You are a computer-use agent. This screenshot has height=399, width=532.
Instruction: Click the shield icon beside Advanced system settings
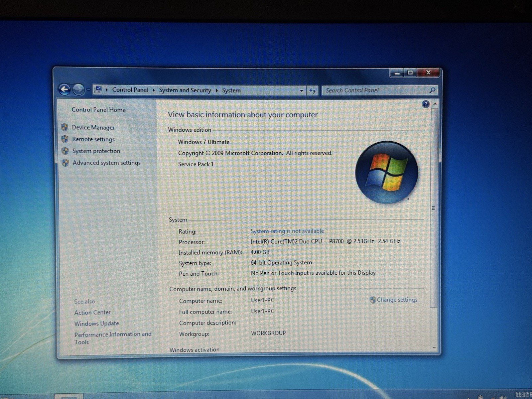[x=65, y=163]
